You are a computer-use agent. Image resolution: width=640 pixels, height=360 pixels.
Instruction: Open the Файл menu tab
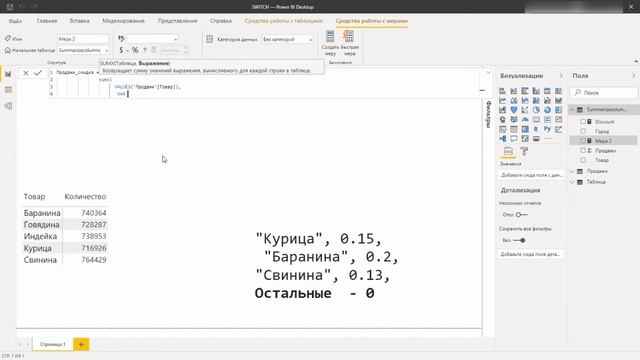point(15,21)
